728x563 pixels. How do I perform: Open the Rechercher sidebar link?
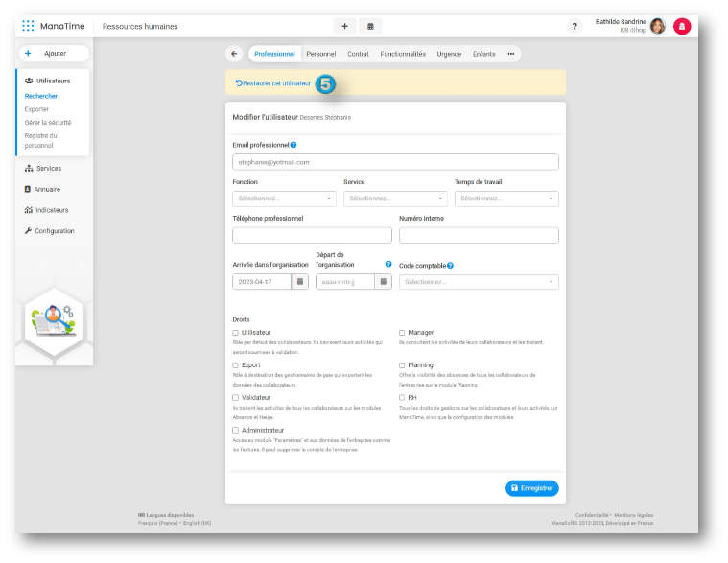coord(41,96)
